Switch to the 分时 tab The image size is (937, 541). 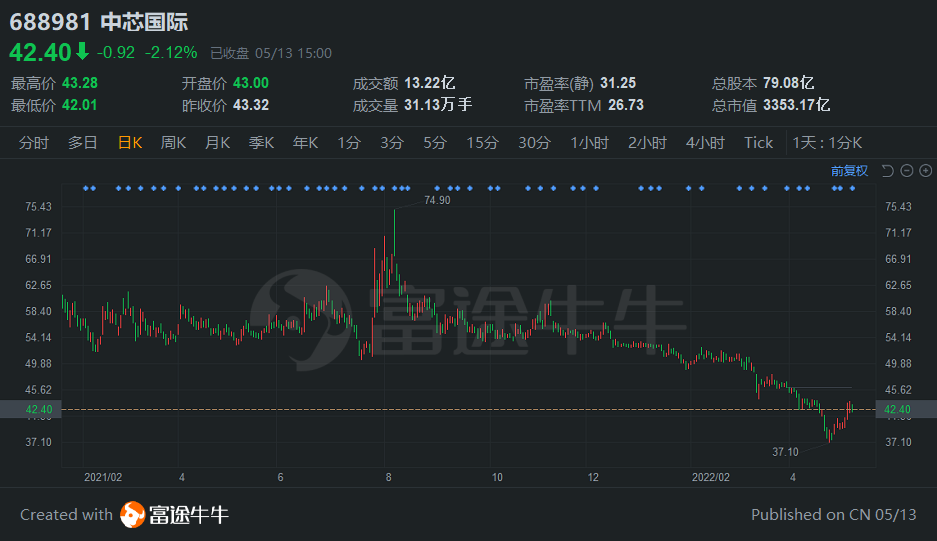click(33, 143)
